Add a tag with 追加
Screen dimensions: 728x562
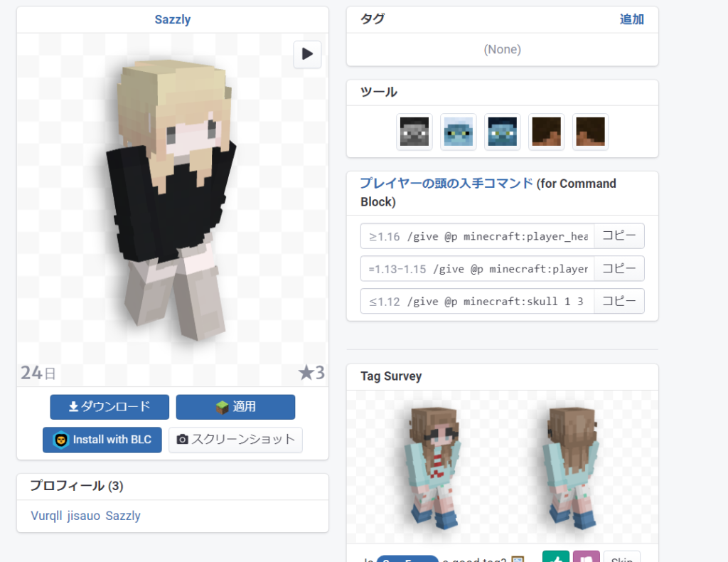click(x=632, y=19)
